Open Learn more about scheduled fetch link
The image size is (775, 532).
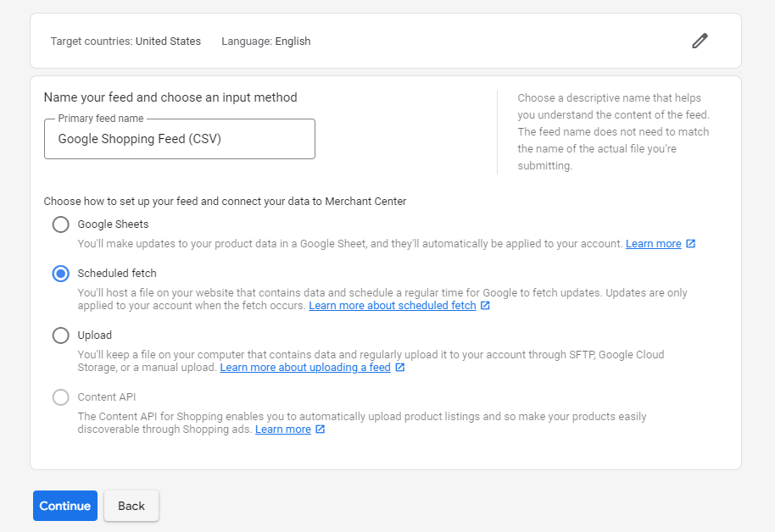coord(393,305)
